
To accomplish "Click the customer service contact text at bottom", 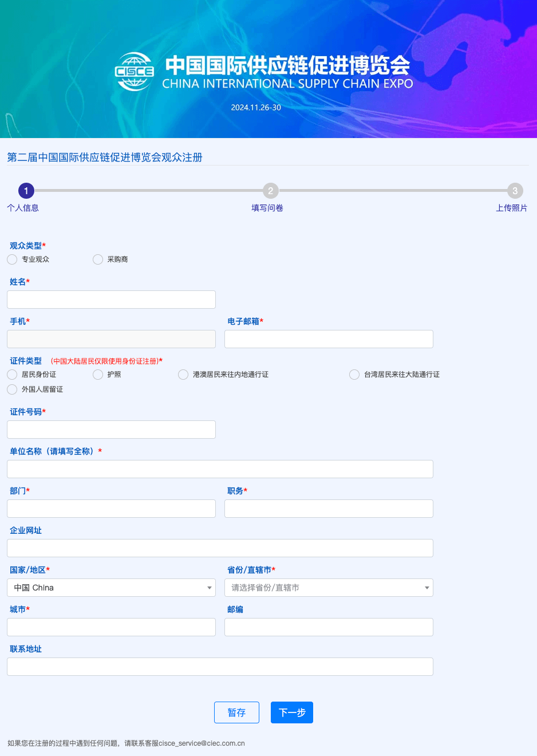I will [x=126, y=743].
